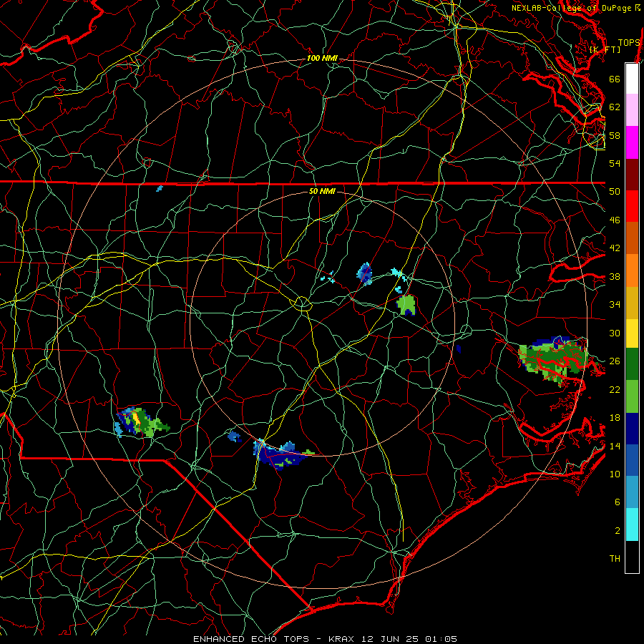The image size is (644, 644).
Task: Click the "62" legend value
Action: [x=615, y=107]
